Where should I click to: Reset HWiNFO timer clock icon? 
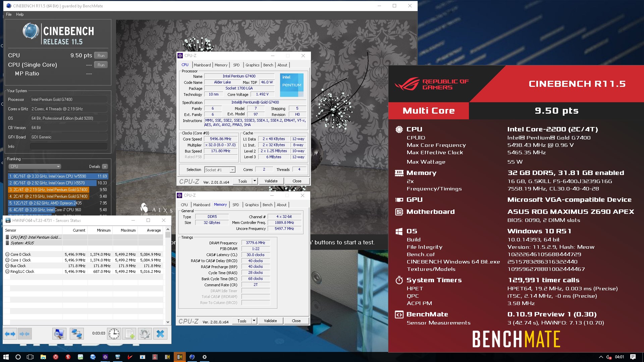pos(114,334)
